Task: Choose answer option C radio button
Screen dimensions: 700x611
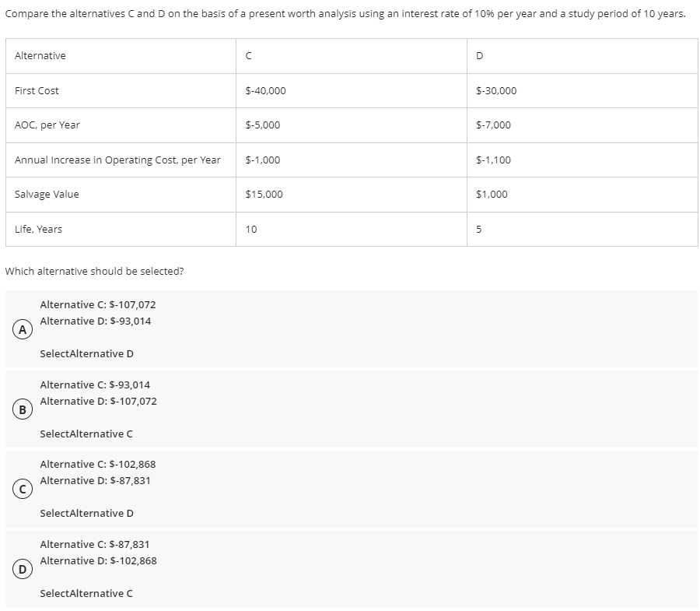Action: (23, 490)
